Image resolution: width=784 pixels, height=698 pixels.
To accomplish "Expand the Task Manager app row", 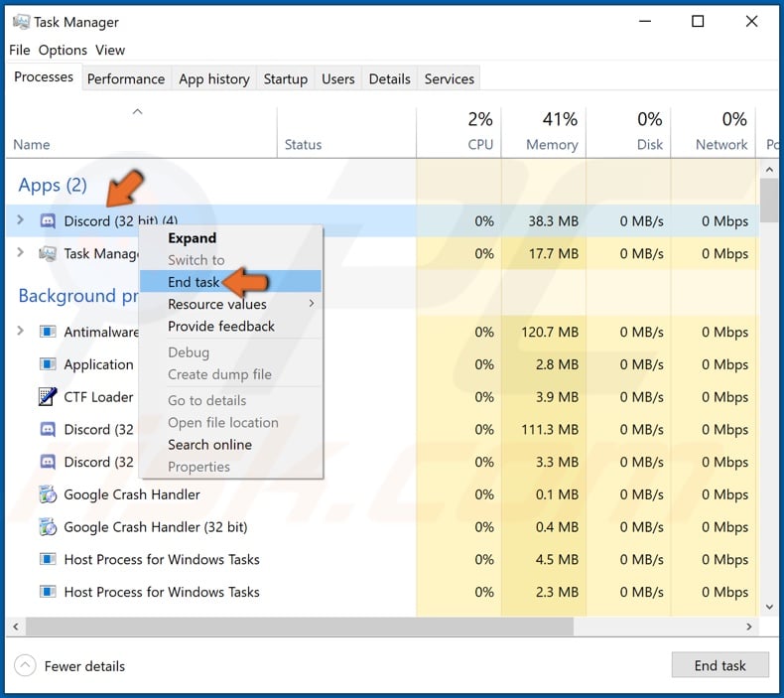I will (20, 252).
